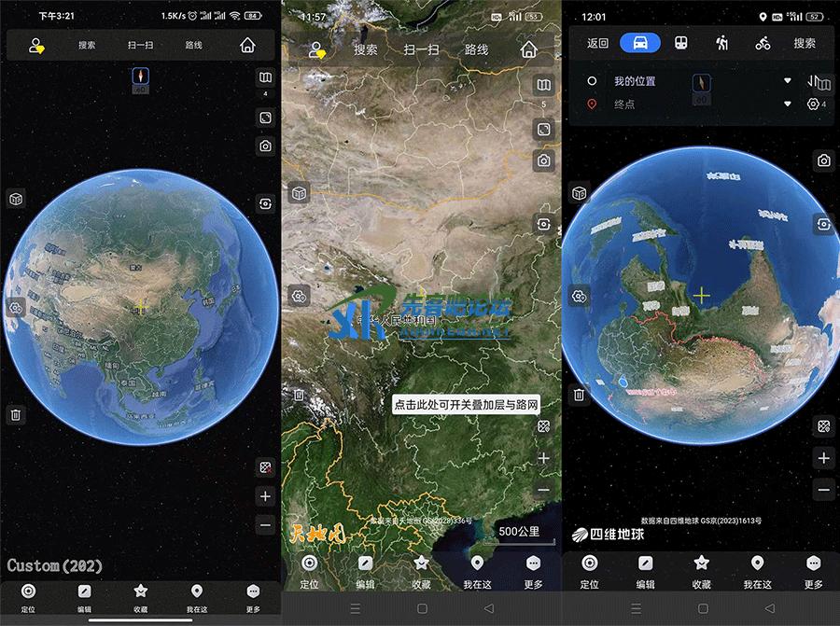The image size is (840, 626).
Task: Tap 搜索 in the right phone route bar
Action: pos(804,43)
